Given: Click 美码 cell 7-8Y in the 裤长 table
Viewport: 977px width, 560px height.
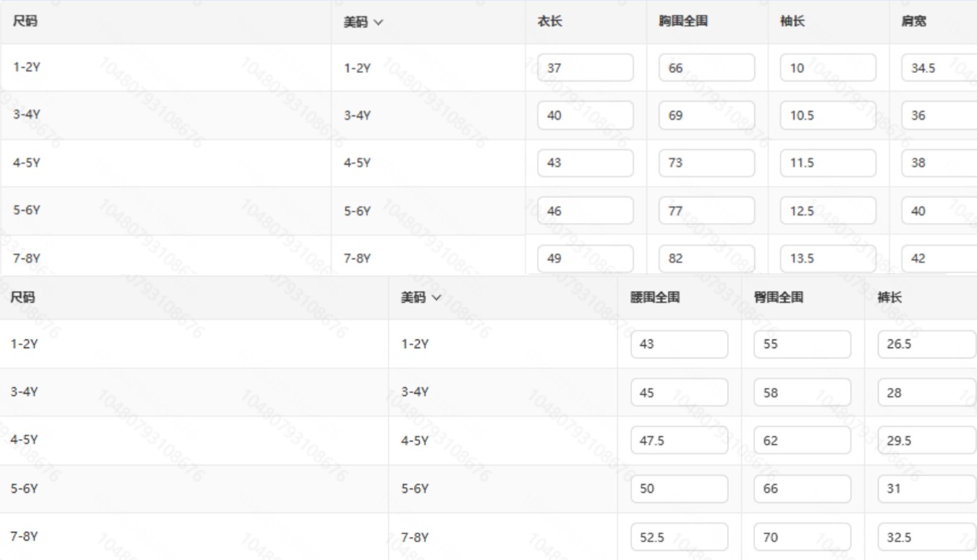Looking at the screenshot, I should 415,537.
